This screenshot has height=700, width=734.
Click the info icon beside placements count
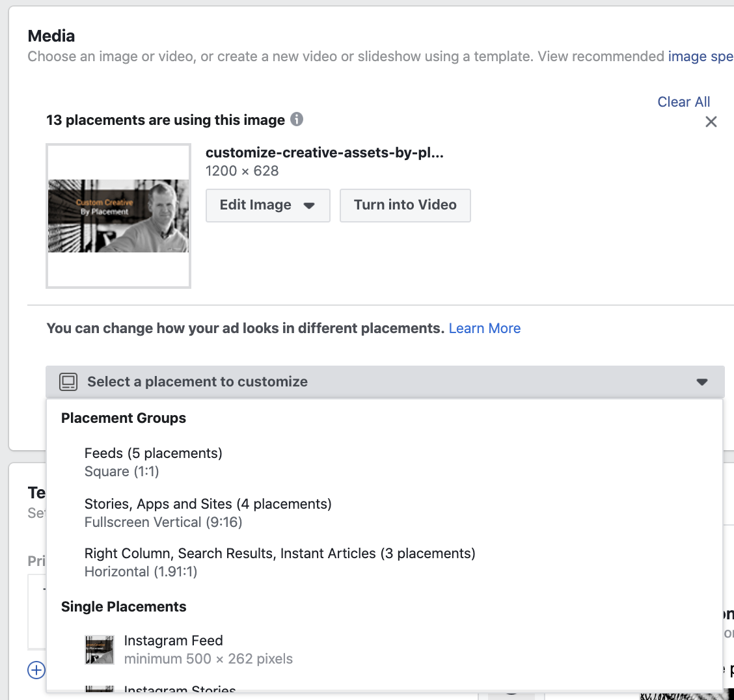pyautogui.click(x=297, y=119)
